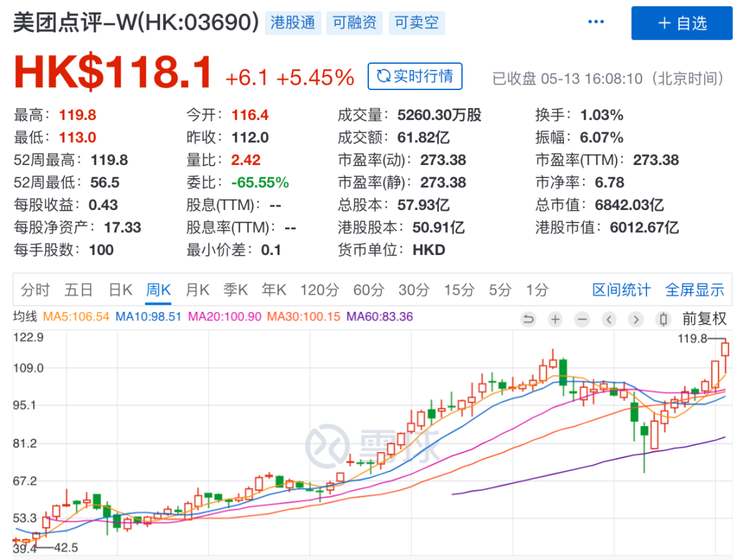Switch to 日K chart tab
Viewport: 749px width, 560px height.
click(x=121, y=290)
